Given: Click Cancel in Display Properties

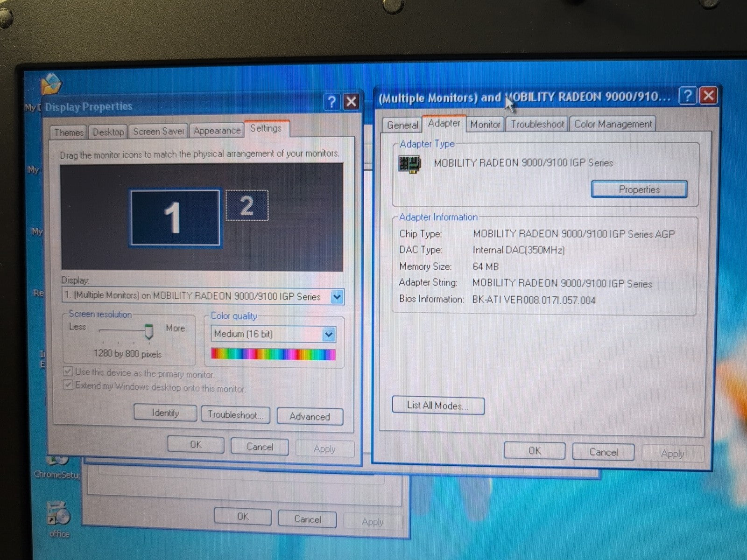Looking at the screenshot, I should [260, 447].
